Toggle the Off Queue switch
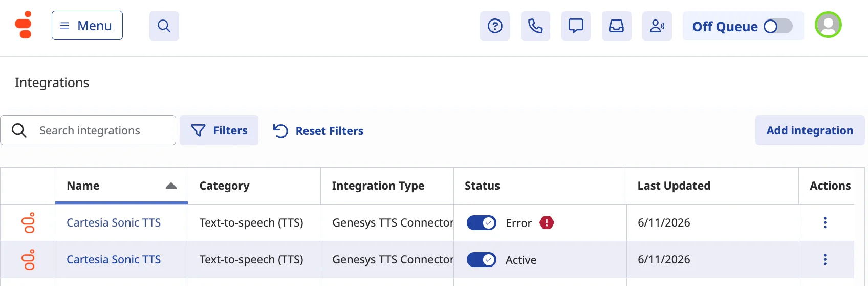The image size is (868, 286). pyautogui.click(x=777, y=26)
